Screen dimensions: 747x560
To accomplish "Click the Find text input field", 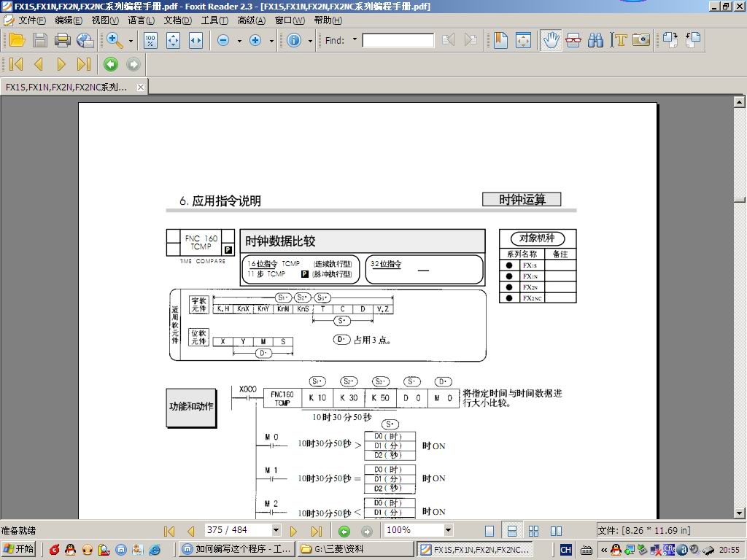I will tap(398, 41).
